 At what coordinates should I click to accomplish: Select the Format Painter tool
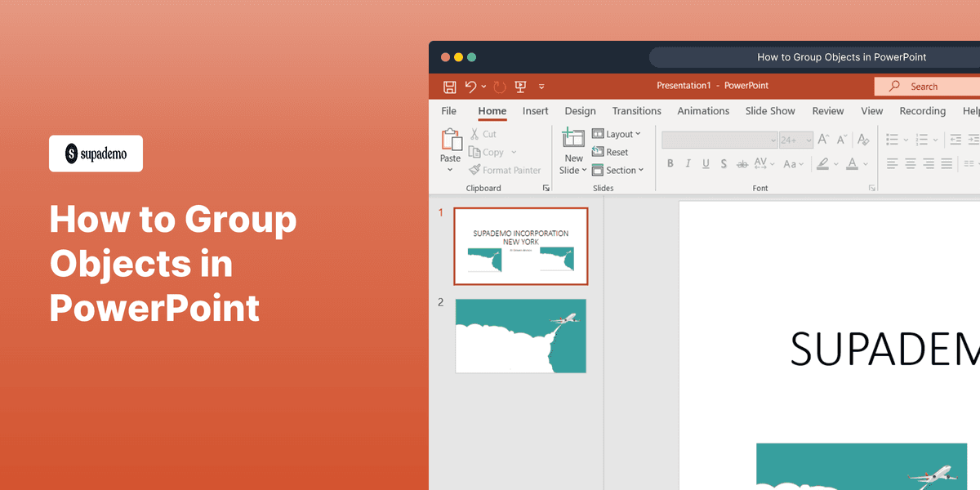point(505,170)
